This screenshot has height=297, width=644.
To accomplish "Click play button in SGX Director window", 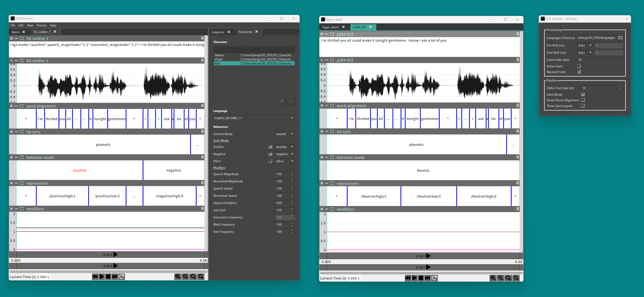I will pyautogui.click(x=102, y=276).
